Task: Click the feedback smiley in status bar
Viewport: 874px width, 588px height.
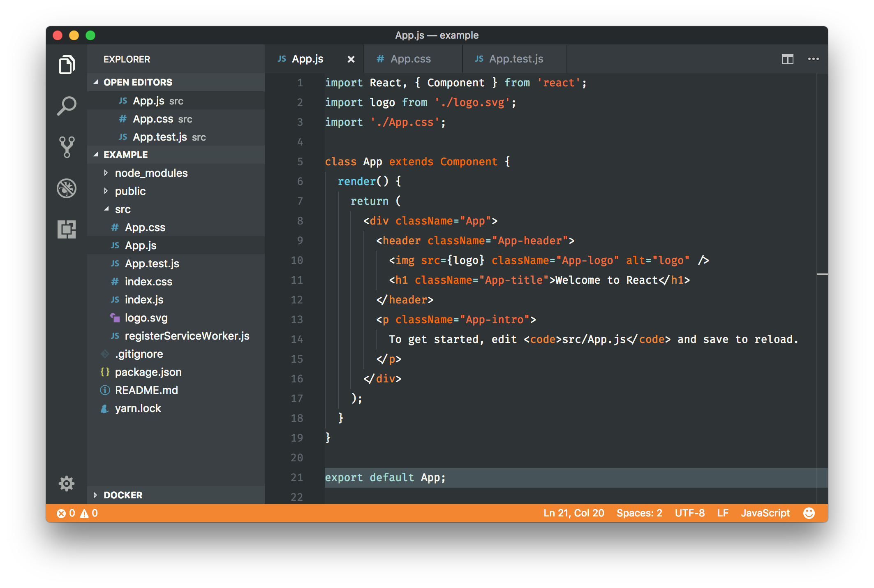Action: 809,513
